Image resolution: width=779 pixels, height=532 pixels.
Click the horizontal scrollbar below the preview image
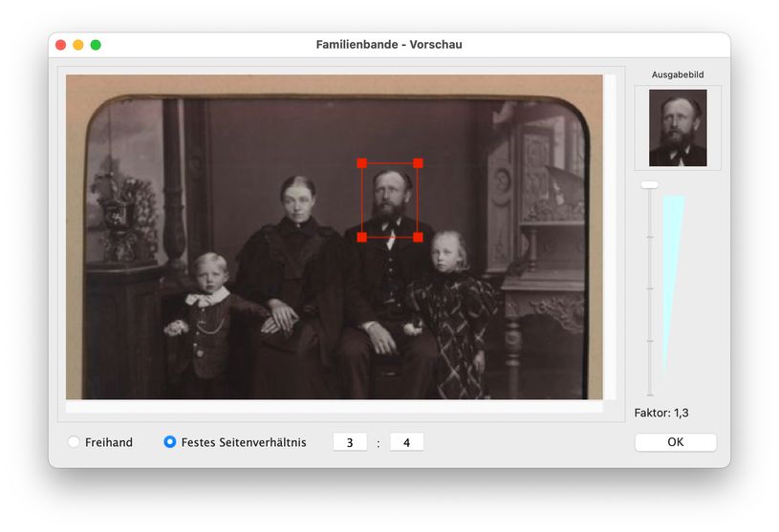335,407
